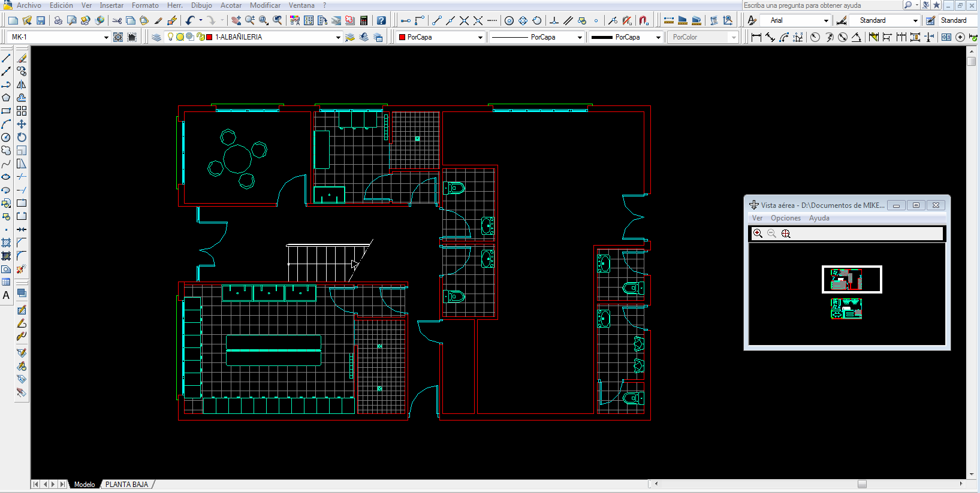Open the QuickCalc calculator icon
980x493 pixels.
point(364,20)
